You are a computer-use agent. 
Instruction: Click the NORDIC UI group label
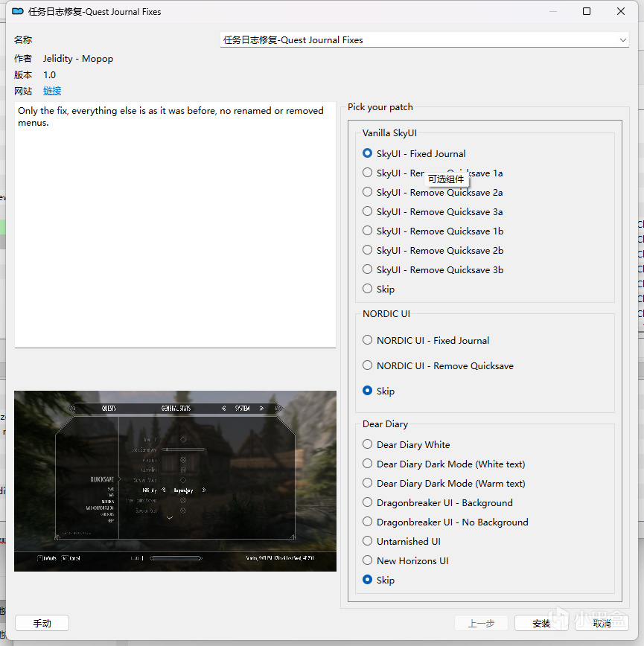[386, 314]
